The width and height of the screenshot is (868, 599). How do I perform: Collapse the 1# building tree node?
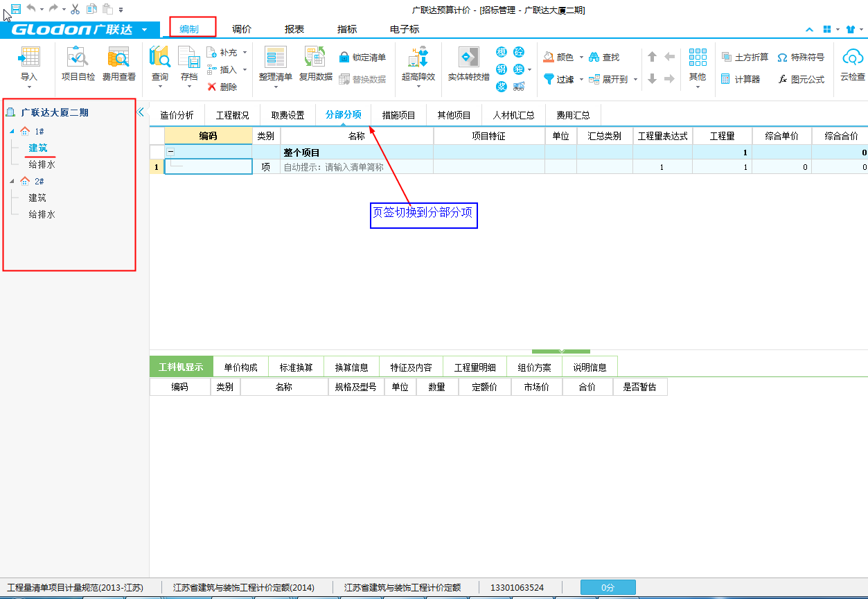coord(11,132)
